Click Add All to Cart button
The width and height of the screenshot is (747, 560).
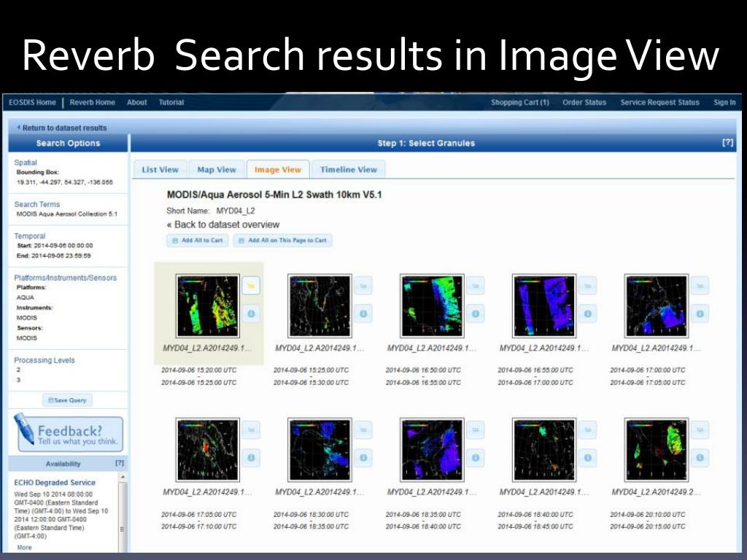click(197, 241)
